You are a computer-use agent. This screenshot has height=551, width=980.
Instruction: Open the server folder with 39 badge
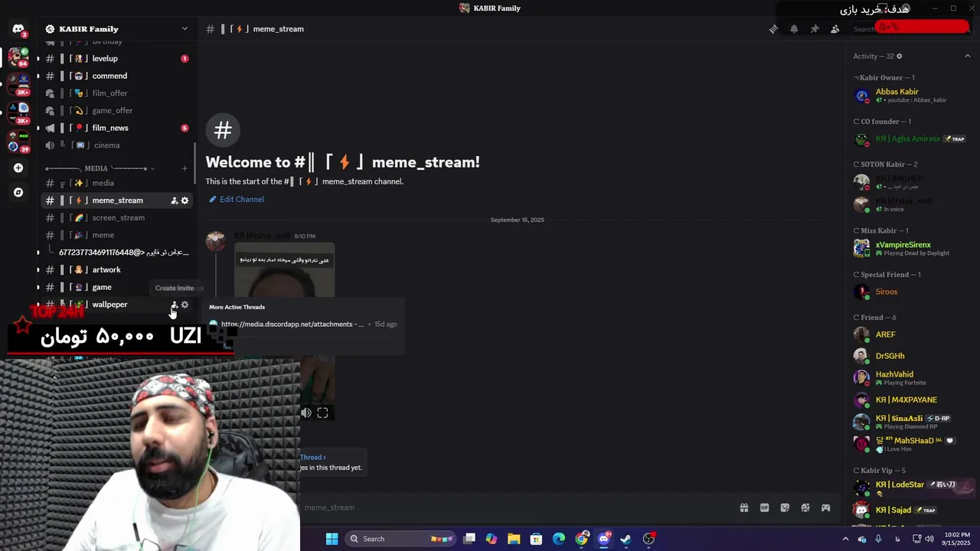point(18,142)
